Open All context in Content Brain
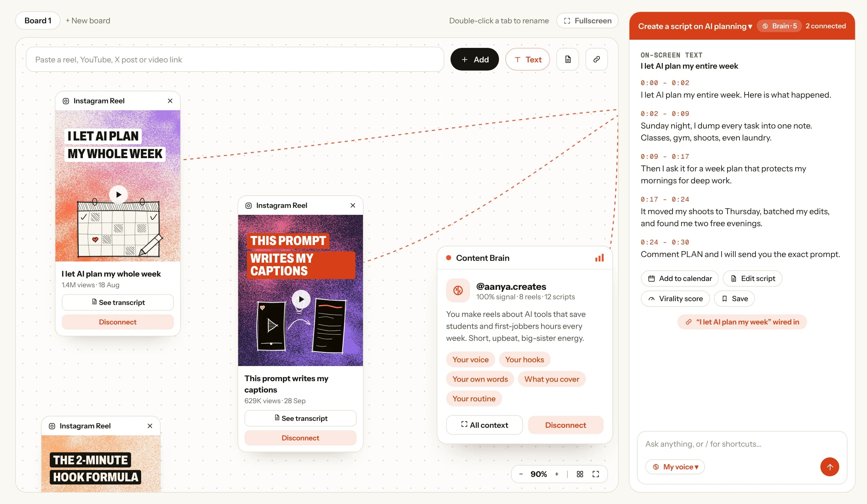 pos(485,425)
